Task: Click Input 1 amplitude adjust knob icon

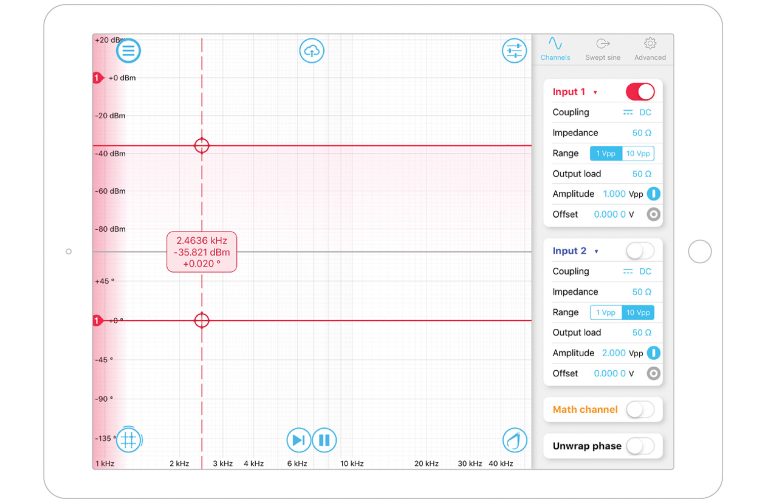Action: click(653, 194)
